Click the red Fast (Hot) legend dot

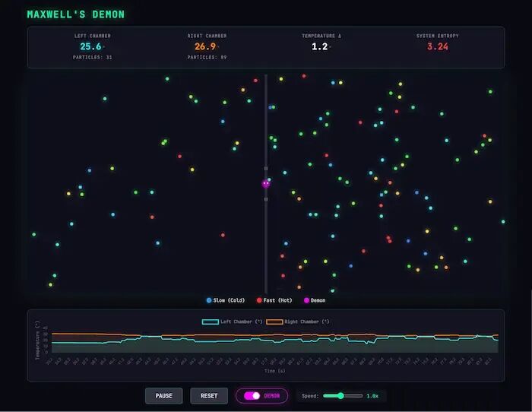(x=259, y=300)
